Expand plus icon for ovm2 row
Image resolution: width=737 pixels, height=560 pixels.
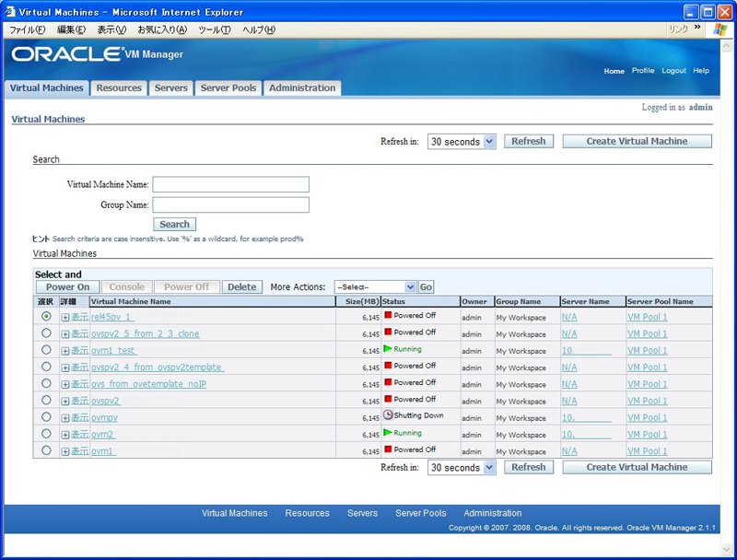tap(65, 435)
